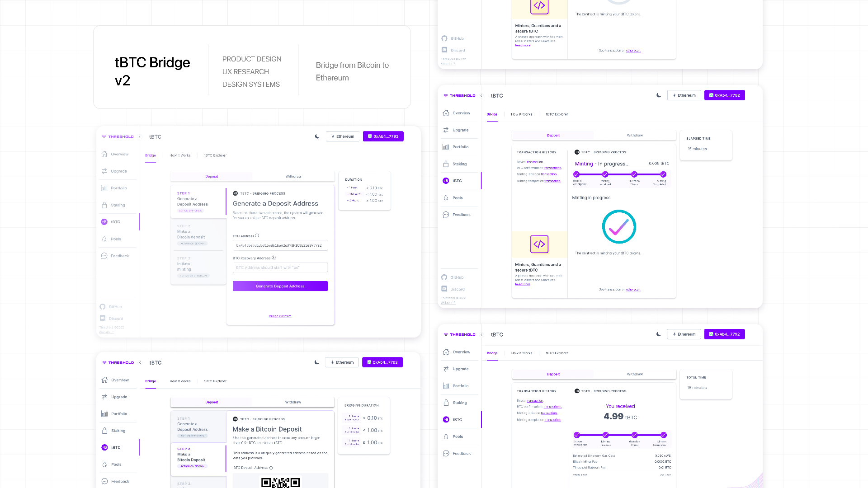868x488 pixels.
Task: Open GitHub icon in the top cut-off mockup
Action: click(x=444, y=38)
